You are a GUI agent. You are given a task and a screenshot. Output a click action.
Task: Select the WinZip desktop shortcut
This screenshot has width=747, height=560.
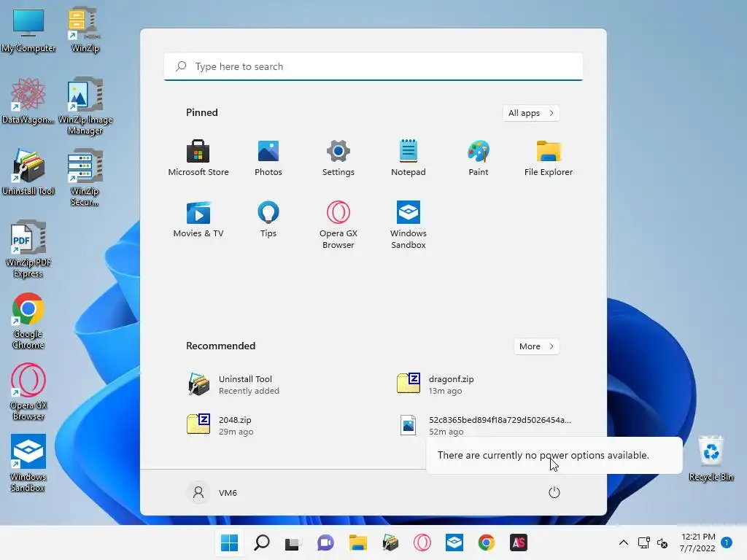(85, 31)
